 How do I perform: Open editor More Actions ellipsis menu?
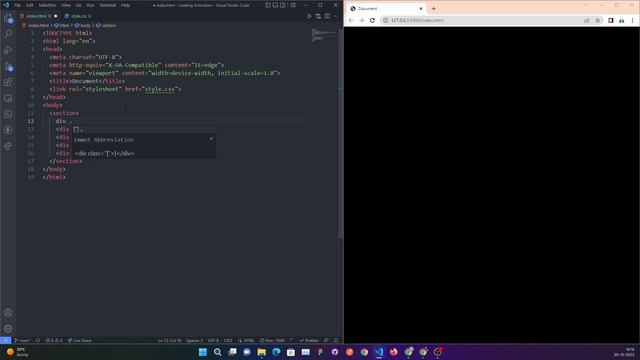click(336, 16)
